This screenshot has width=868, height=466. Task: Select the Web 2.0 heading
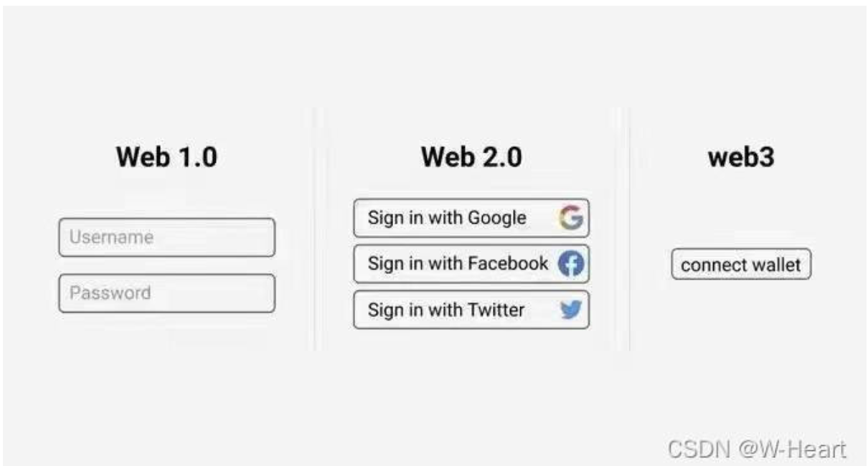pos(471,158)
